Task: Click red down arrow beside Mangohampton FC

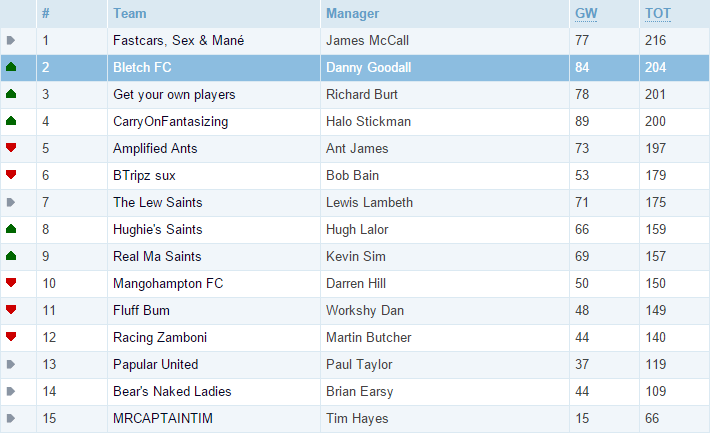Action: pyautogui.click(x=11, y=282)
